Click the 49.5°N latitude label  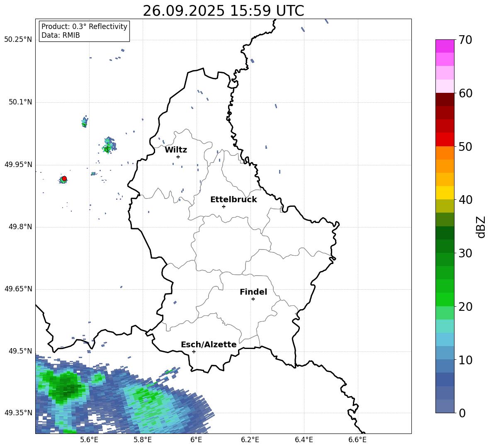click(20, 351)
